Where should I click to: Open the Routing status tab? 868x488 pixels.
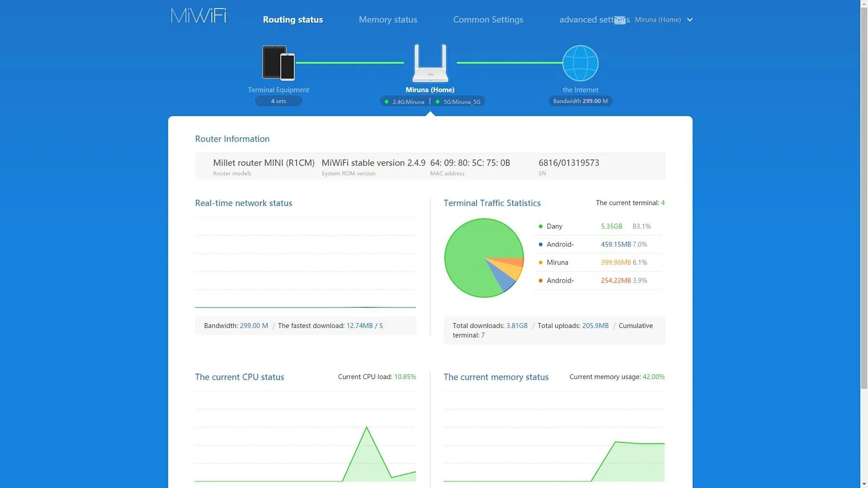pos(293,20)
